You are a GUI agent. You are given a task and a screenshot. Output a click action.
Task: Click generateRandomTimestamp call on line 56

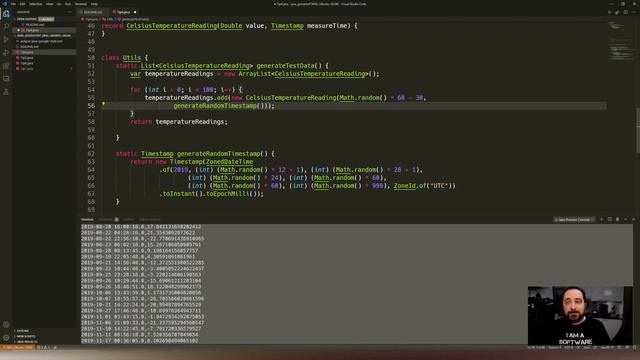pyautogui.click(x=224, y=106)
